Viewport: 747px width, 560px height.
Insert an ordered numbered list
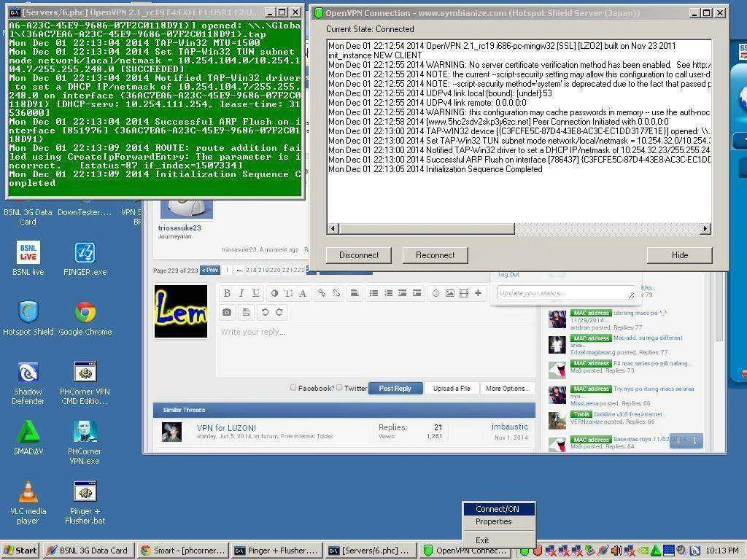tap(388, 293)
